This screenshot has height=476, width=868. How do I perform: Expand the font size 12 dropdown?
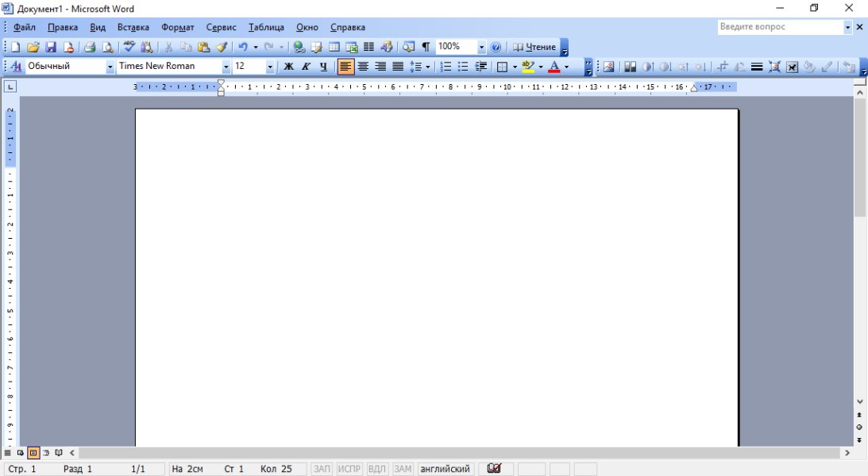click(x=270, y=67)
